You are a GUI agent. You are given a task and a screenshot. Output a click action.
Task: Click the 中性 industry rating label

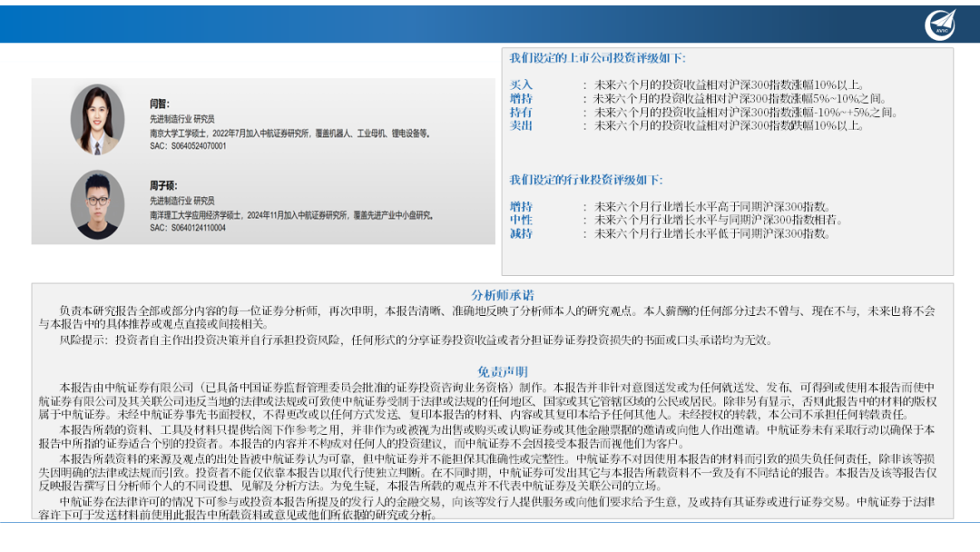tap(521, 220)
